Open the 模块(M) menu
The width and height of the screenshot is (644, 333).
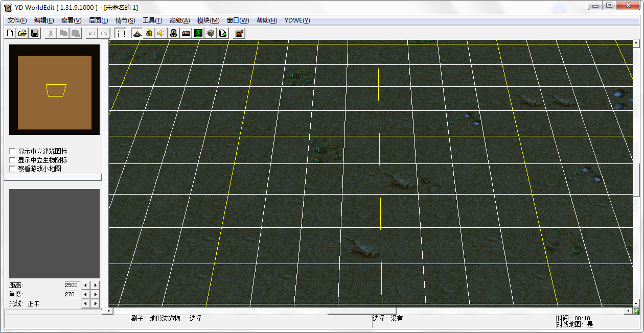point(208,20)
